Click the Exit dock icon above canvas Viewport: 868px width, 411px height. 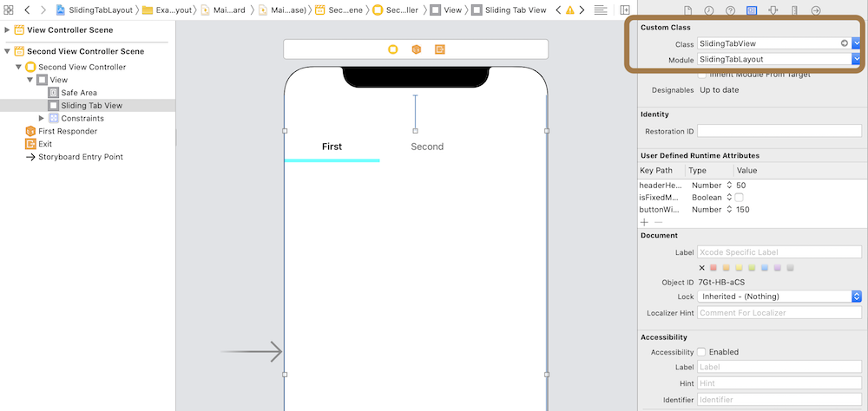pos(439,49)
